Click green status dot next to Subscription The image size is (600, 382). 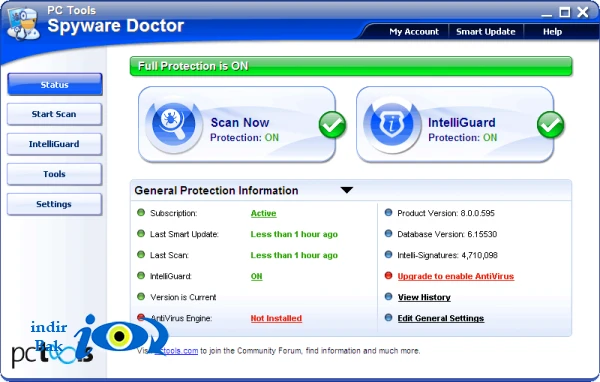141,212
